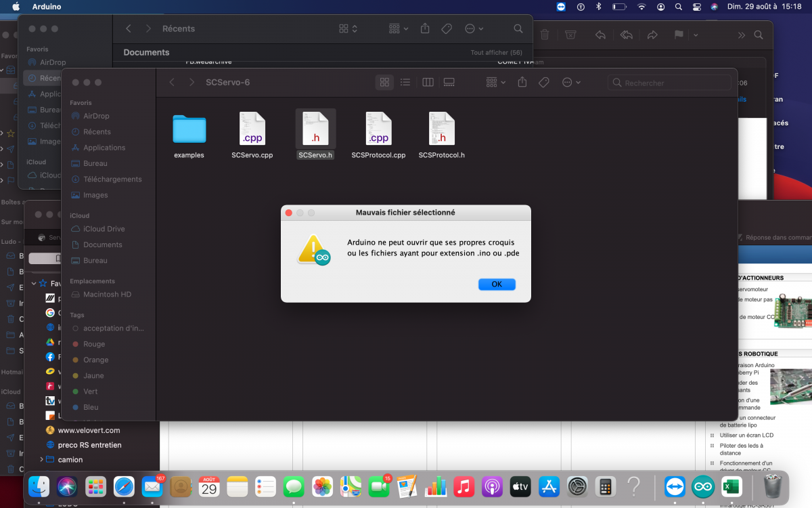Click the Reply arrow in Mail toolbar
Viewport: 812px width, 508px height.
coord(600,35)
